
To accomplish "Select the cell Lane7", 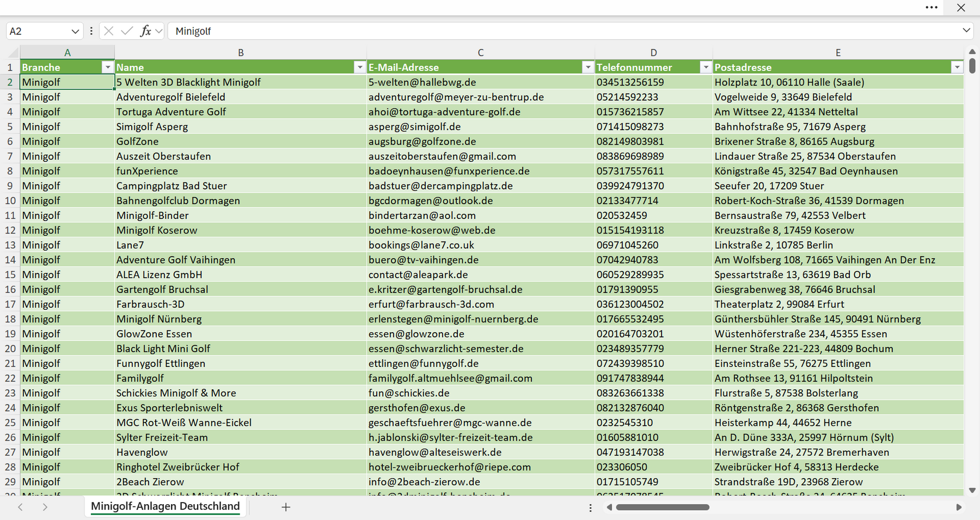I will 241,245.
